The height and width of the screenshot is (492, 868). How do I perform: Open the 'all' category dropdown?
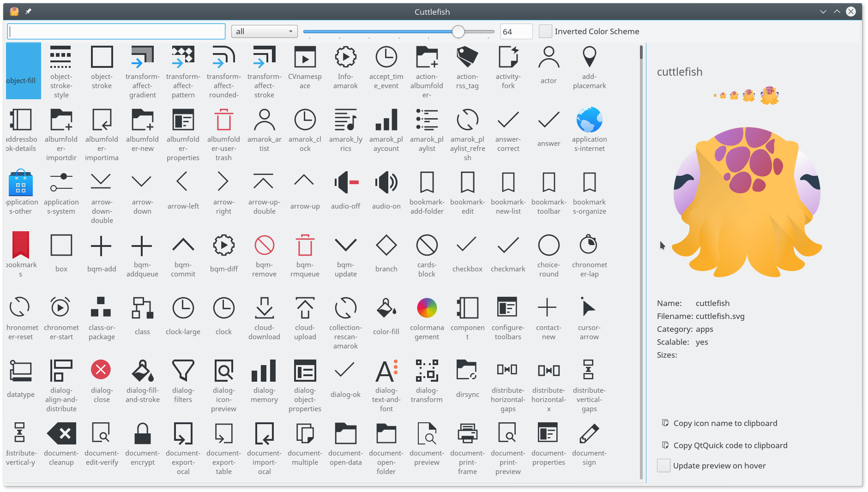click(x=264, y=31)
